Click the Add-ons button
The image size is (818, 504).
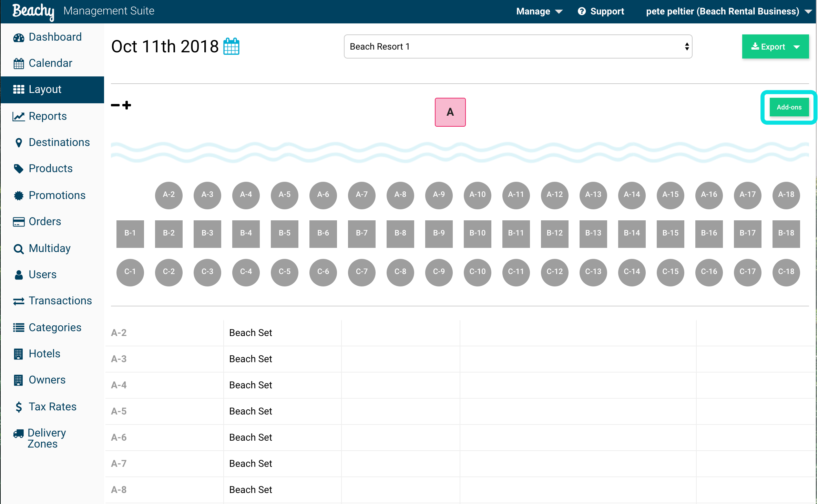789,107
